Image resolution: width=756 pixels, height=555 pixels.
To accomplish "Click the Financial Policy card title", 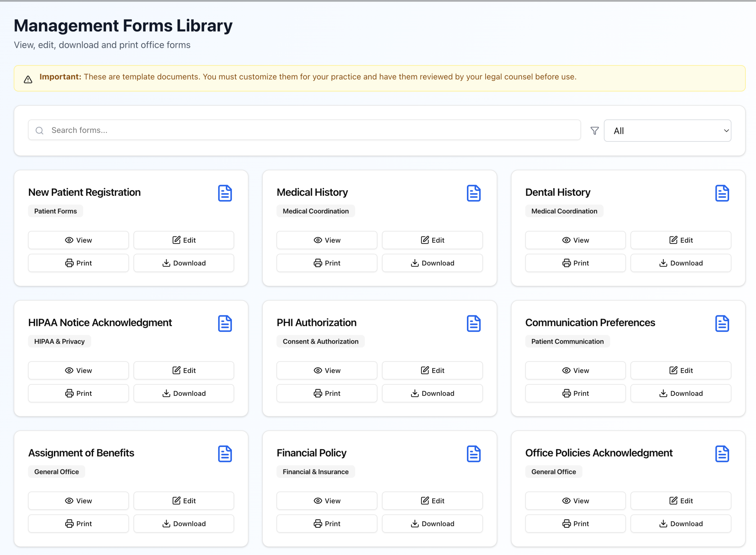I will (312, 453).
